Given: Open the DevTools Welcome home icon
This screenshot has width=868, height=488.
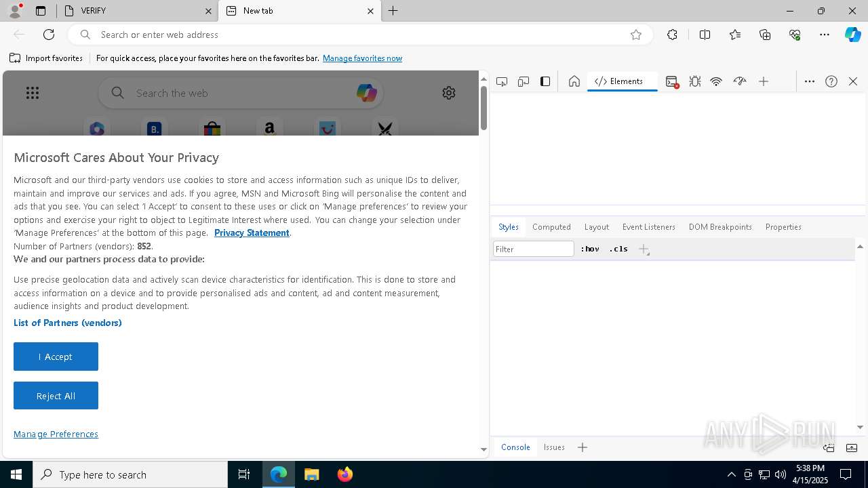Looking at the screenshot, I should pos(574,81).
